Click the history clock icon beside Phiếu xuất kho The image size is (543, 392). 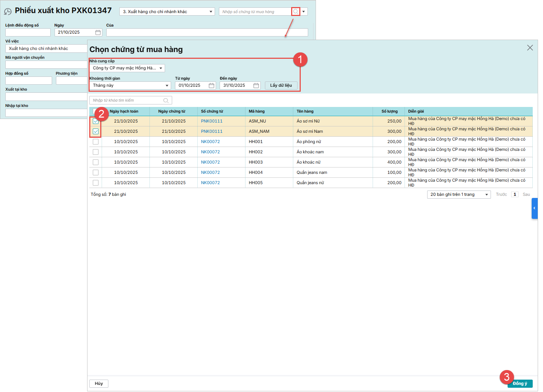click(x=8, y=12)
